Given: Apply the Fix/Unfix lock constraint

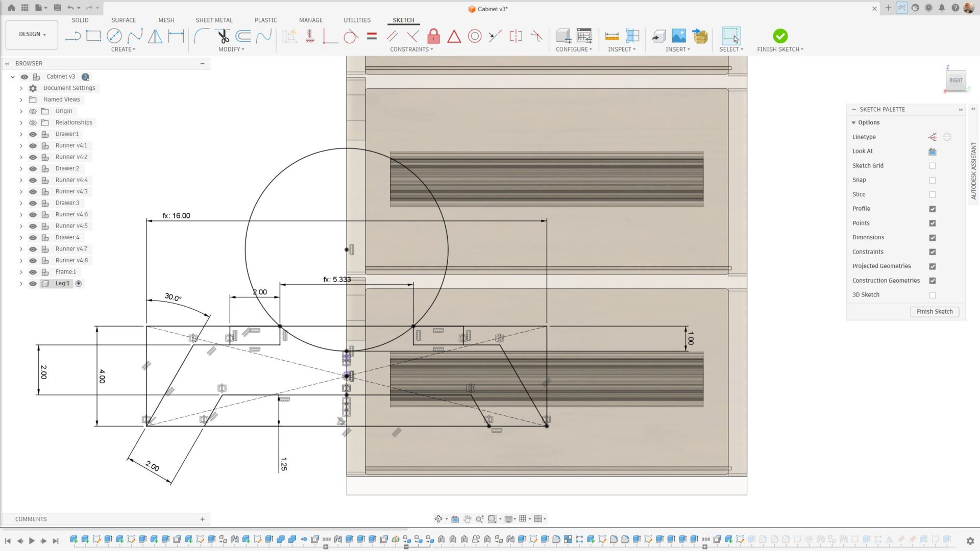Looking at the screenshot, I should click(x=433, y=36).
